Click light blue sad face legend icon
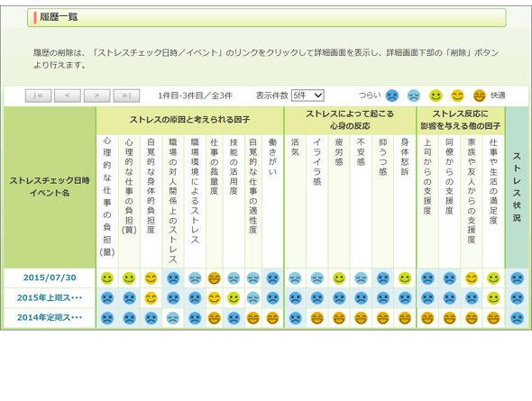 point(414,96)
